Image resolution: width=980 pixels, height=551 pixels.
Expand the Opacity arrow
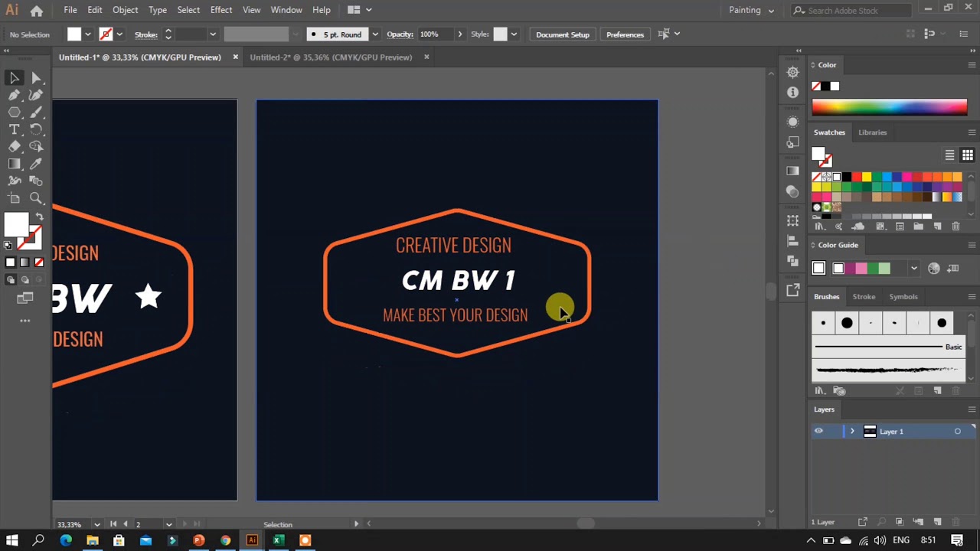[x=459, y=34]
